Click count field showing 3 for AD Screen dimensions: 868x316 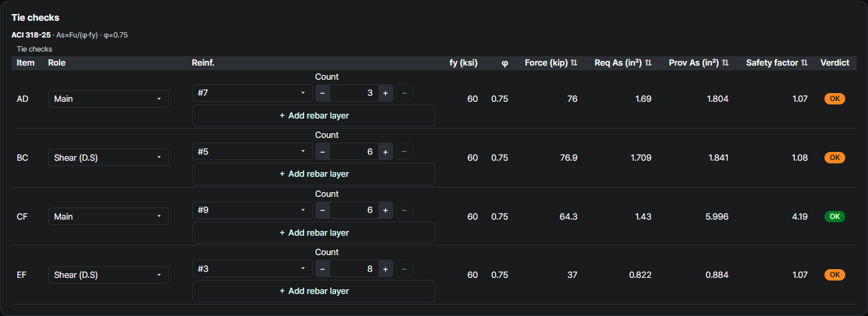point(354,93)
